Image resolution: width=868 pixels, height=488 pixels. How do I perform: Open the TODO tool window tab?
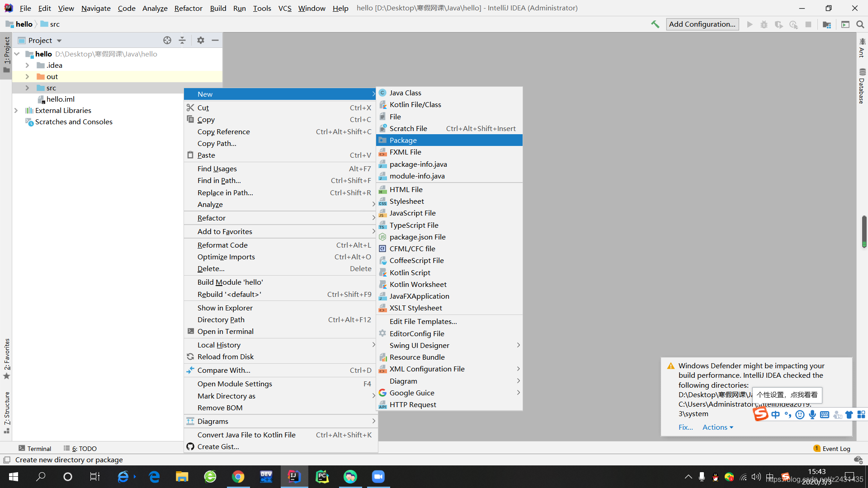pyautogui.click(x=80, y=448)
